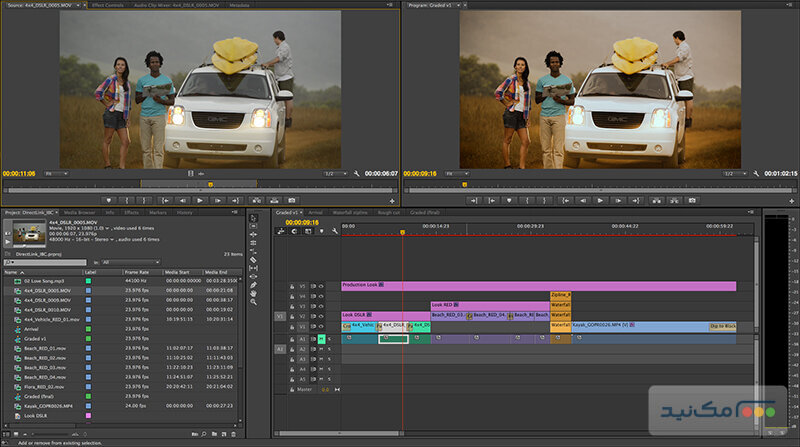Click Extract button in Program monitor
800x447 pixels.
coord(674,201)
